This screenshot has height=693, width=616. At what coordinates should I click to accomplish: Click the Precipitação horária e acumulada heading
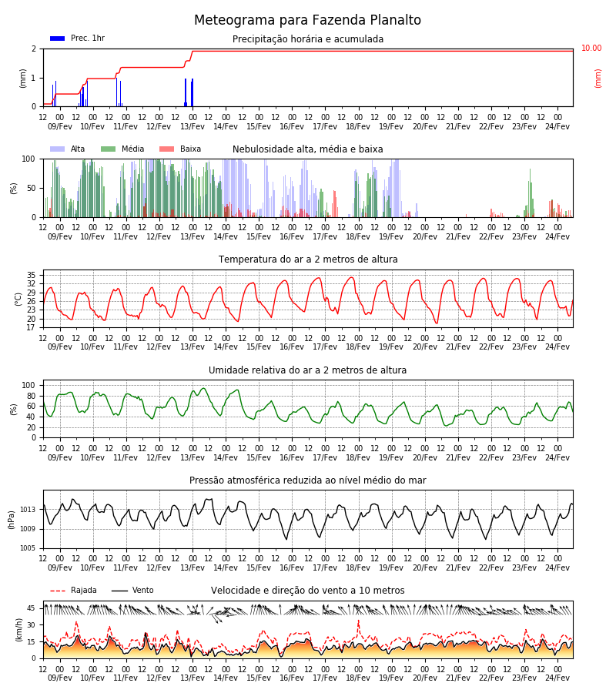[308, 39]
